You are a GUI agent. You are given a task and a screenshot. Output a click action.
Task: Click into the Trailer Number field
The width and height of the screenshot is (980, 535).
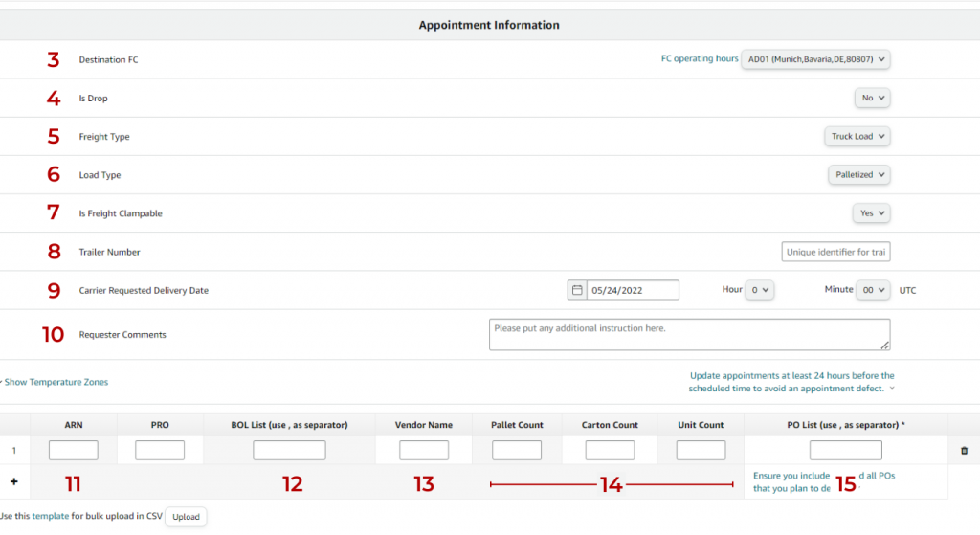click(x=835, y=252)
